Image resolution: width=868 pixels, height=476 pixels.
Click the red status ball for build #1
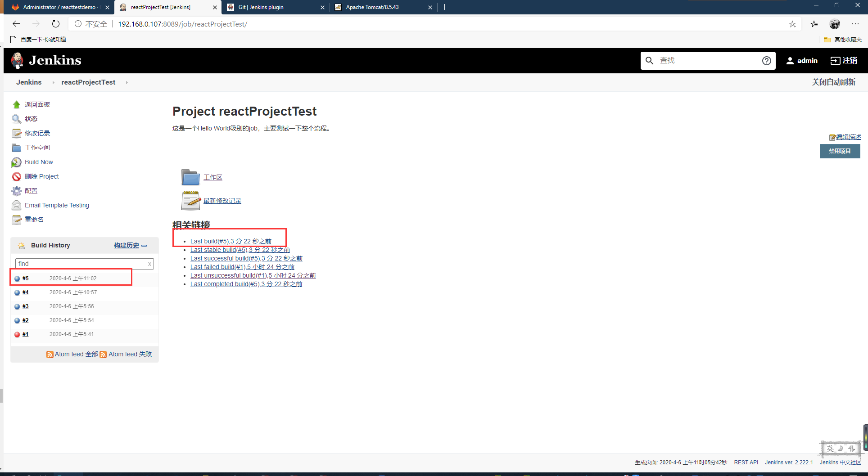tap(17, 334)
